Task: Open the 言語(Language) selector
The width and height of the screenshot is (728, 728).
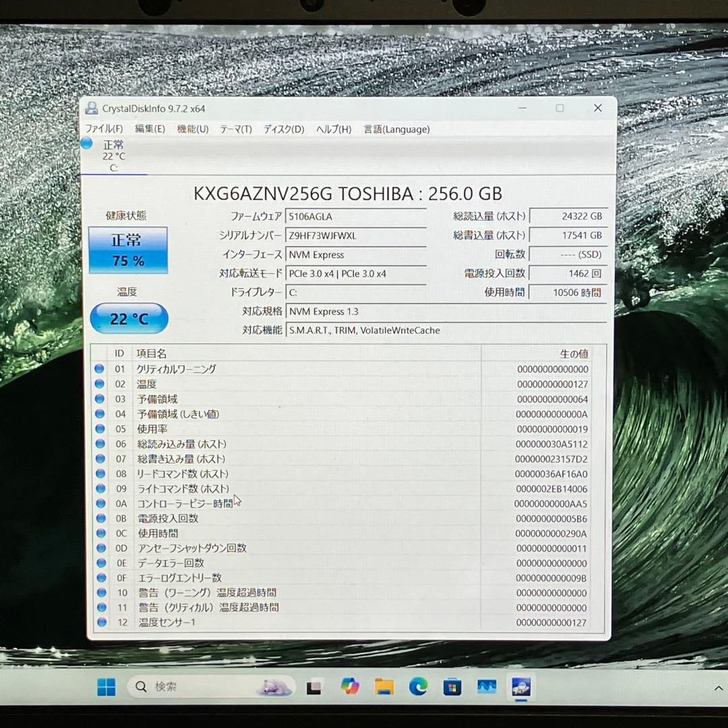Action: (x=396, y=129)
